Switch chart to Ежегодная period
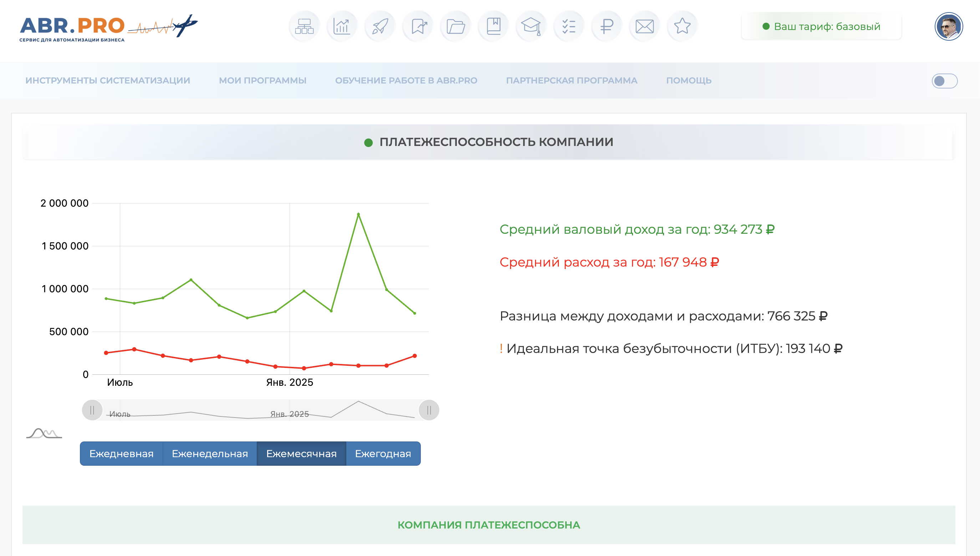Image resolution: width=980 pixels, height=556 pixels. click(x=383, y=454)
